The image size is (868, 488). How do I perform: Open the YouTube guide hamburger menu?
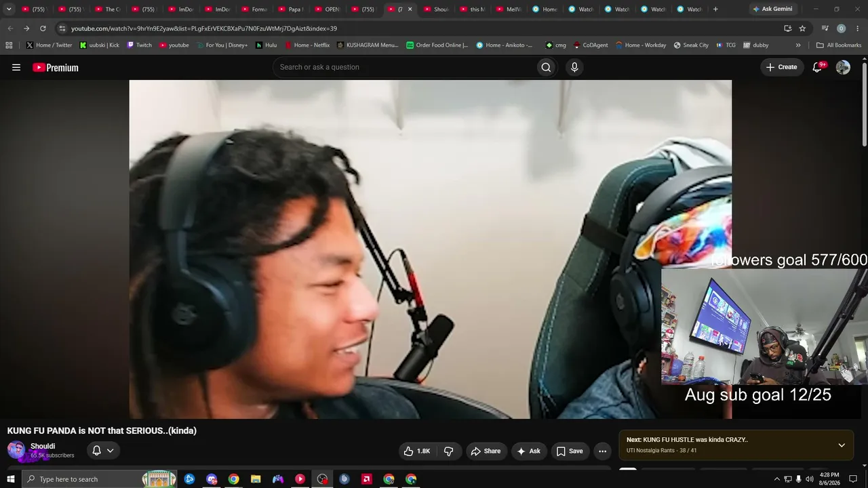pos(16,67)
